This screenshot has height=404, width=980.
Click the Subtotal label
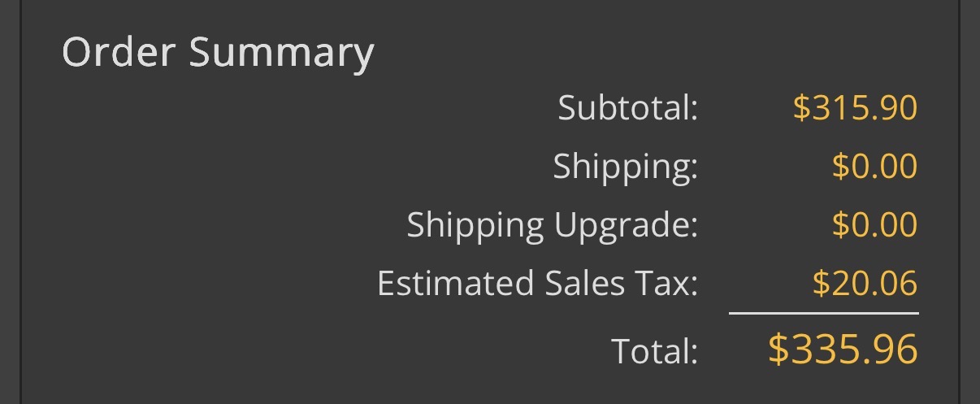(627, 108)
